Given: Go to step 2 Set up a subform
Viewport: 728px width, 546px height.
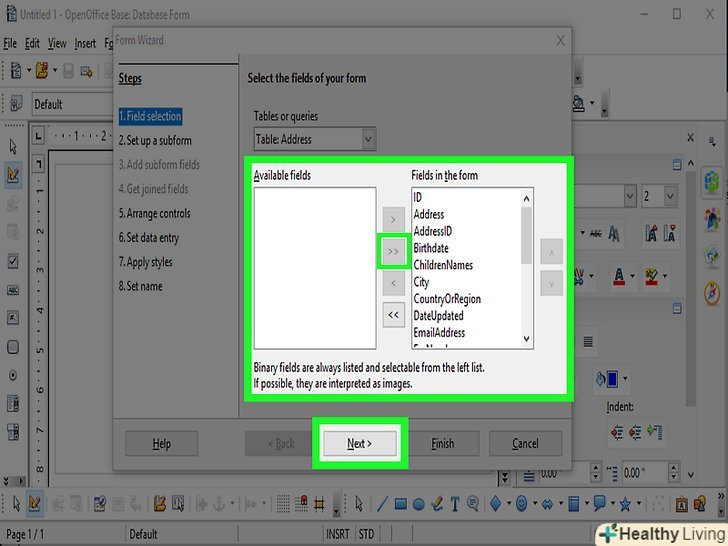Looking at the screenshot, I should [x=155, y=140].
